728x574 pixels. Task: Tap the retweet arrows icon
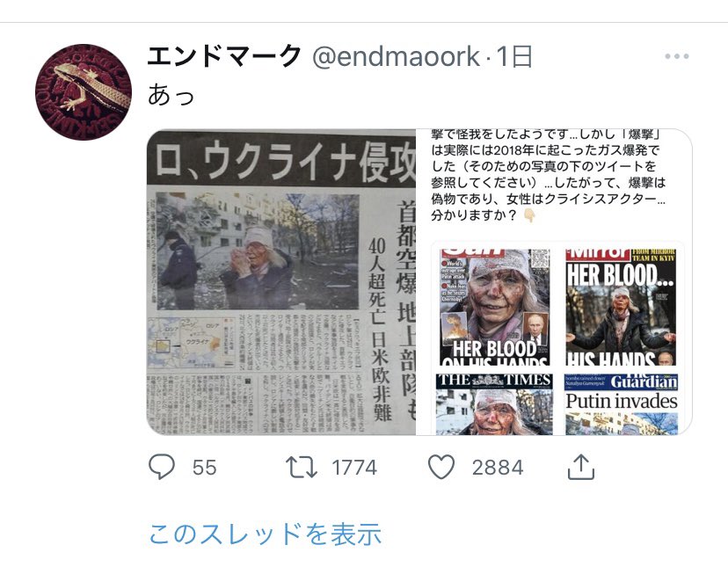click(x=302, y=467)
